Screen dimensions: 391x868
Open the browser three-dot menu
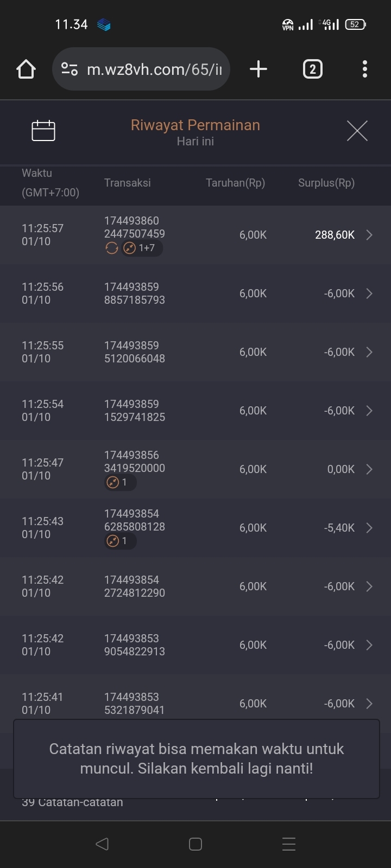tap(364, 69)
